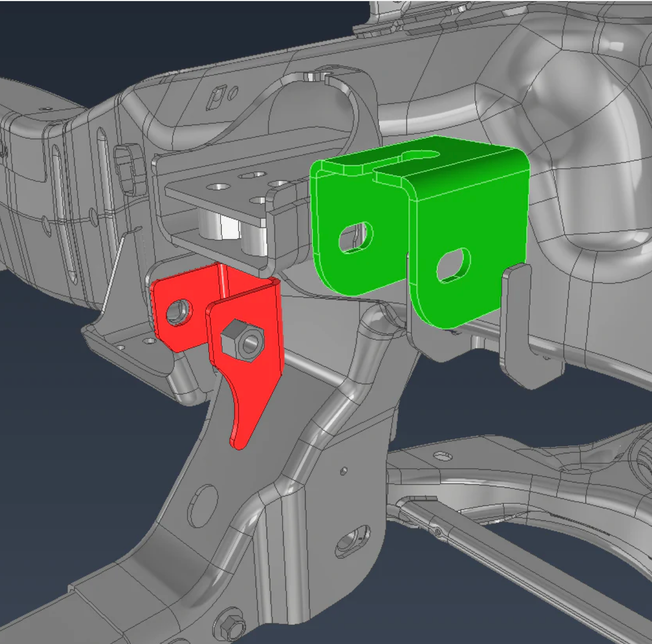652x644 pixels.
Task: Select the gray hook tab beside green bracket
Action: point(517,324)
